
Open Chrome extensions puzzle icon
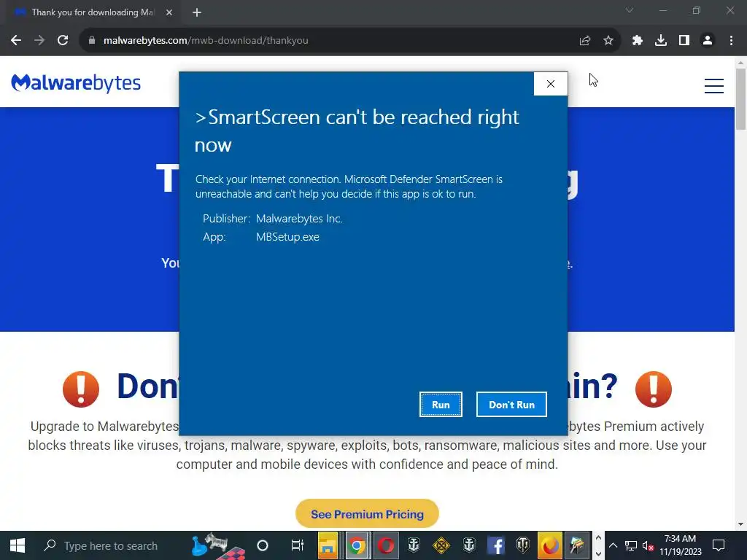pos(638,41)
